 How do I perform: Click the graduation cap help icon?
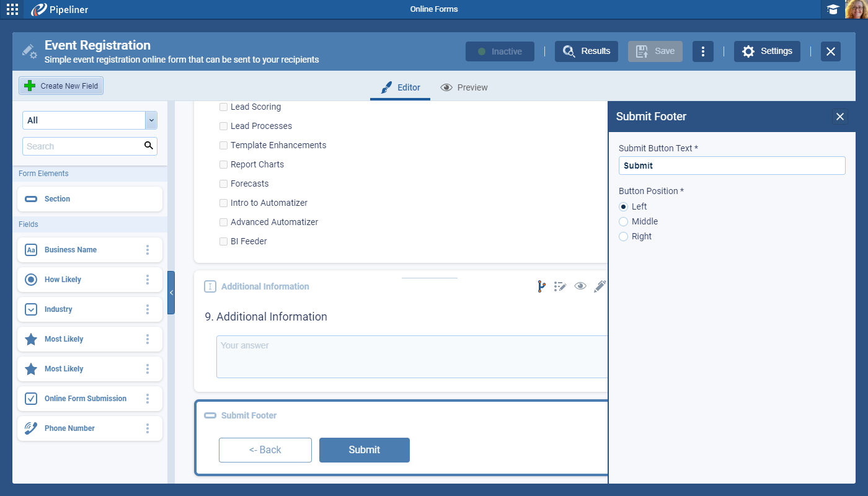(833, 9)
